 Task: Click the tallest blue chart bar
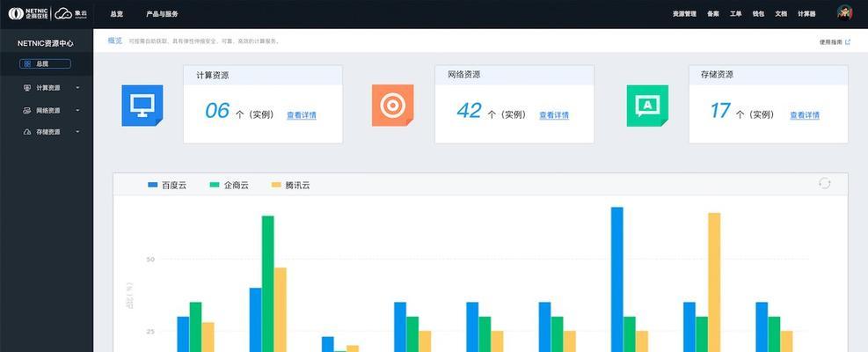617,279
